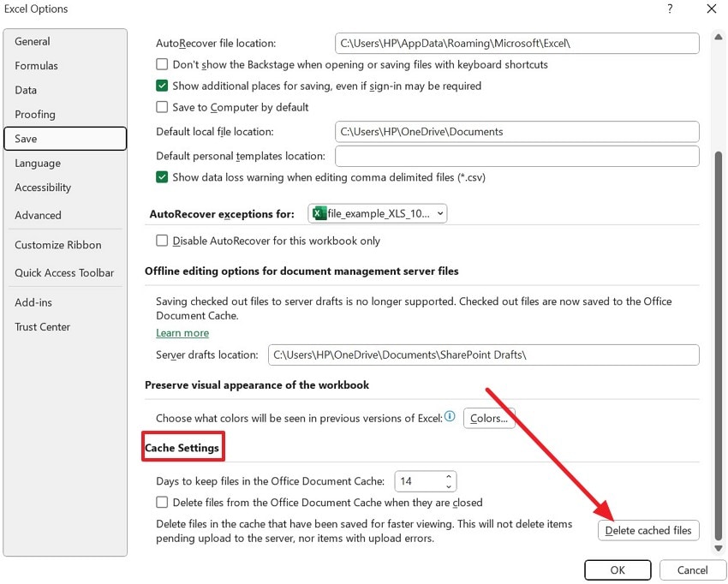Screen dimensions: 728x584
Task: Open Trust Center settings
Action: [65, 327]
